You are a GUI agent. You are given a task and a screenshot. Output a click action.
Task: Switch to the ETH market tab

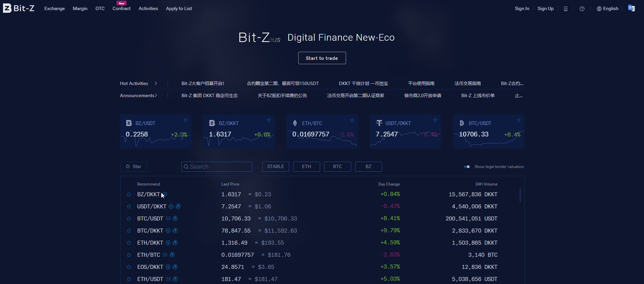(307, 167)
